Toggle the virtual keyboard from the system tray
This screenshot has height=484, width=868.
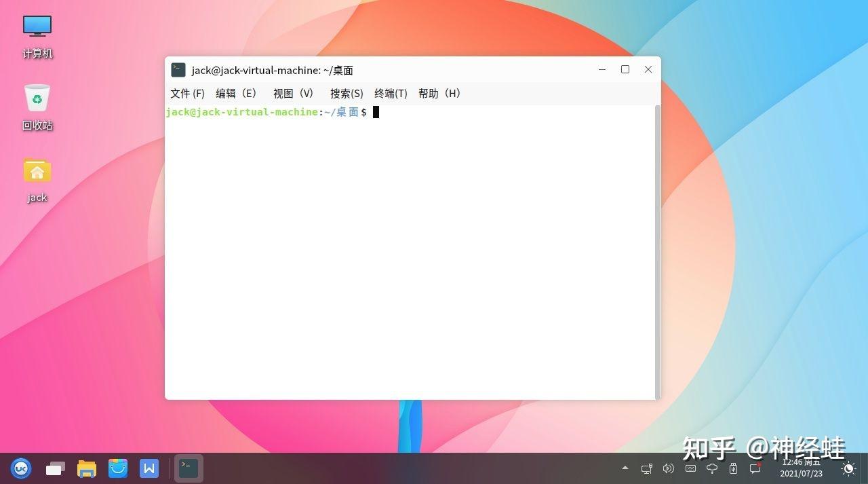point(690,468)
